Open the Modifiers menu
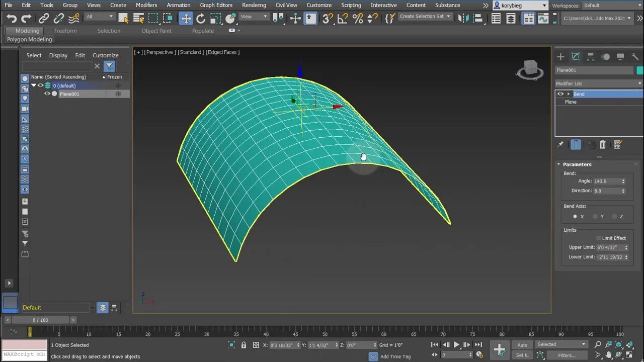This screenshot has height=362, width=644. pos(146,5)
